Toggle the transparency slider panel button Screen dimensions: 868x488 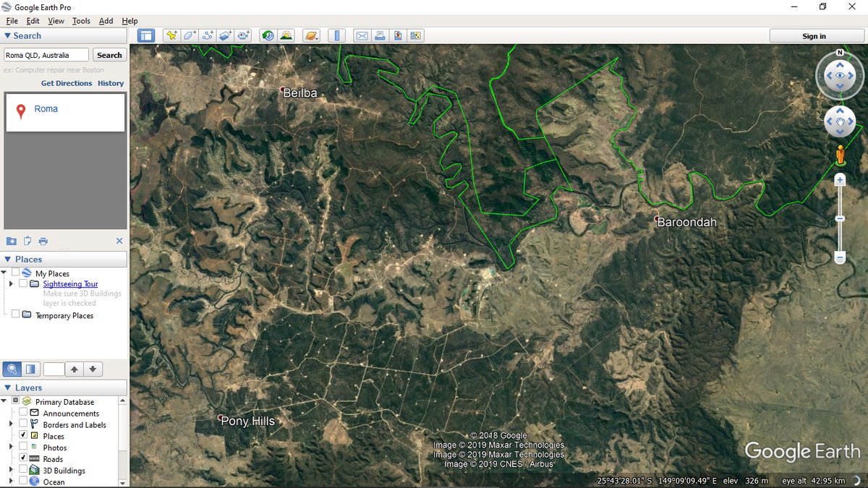pyautogui.click(x=30, y=369)
